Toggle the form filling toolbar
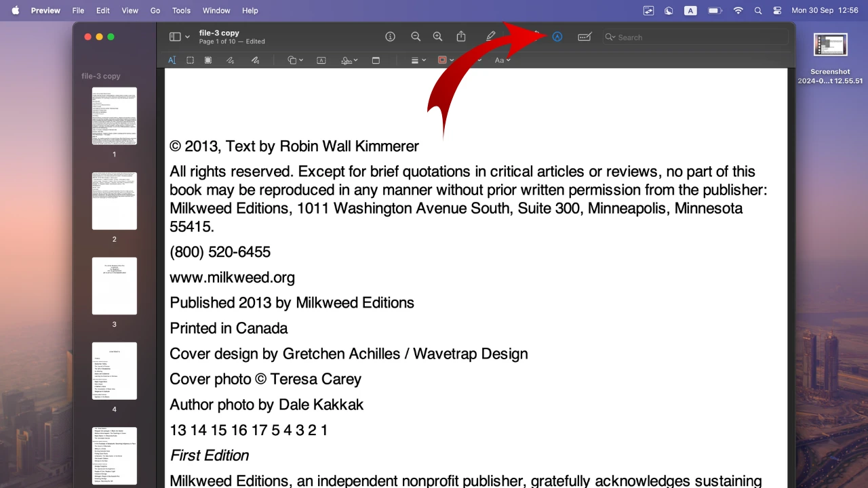The width and height of the screenshot is (868, 488). [x=585, y=37]
